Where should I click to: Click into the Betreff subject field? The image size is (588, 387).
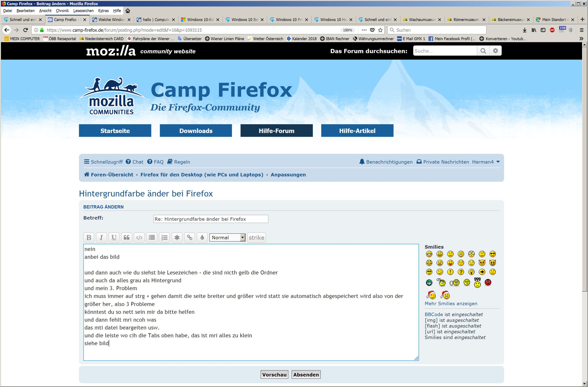[211, 219]
